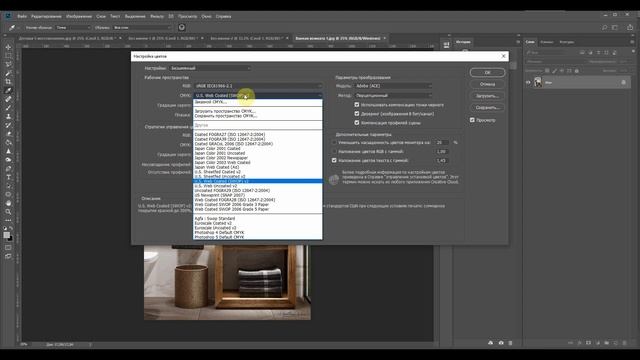
Task: Select the Horizontal Type tool
Action: click(x=8, y=177)
